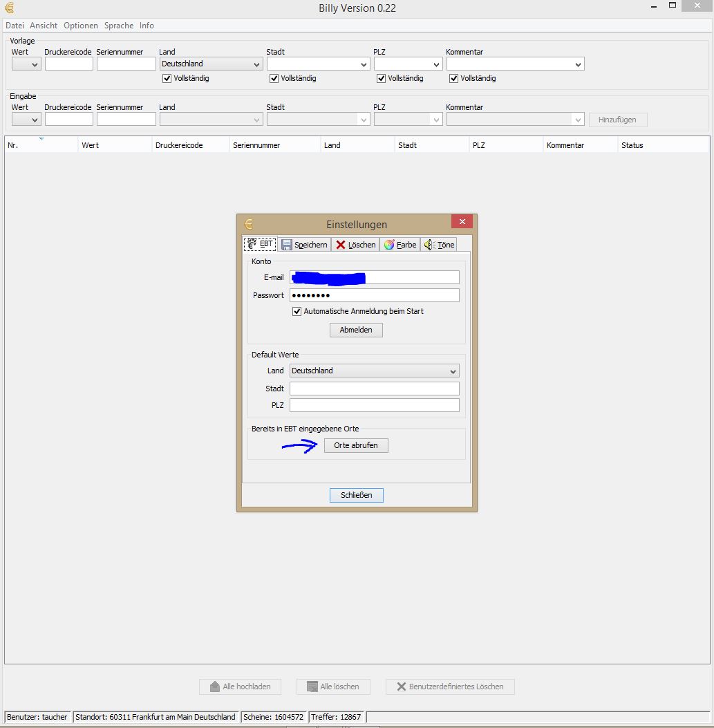Click the Billy Euro icon in main title bar
This screenshot has width=714, height=728.
(9, 8)
